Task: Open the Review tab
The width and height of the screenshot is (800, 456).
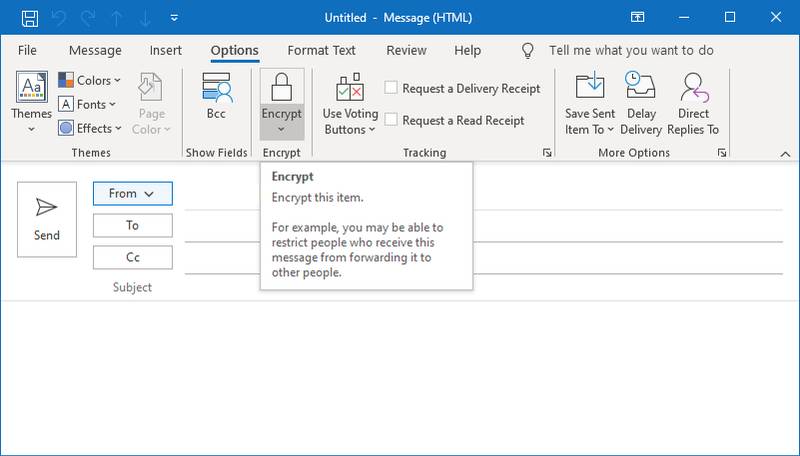Action: coord(406,50)
